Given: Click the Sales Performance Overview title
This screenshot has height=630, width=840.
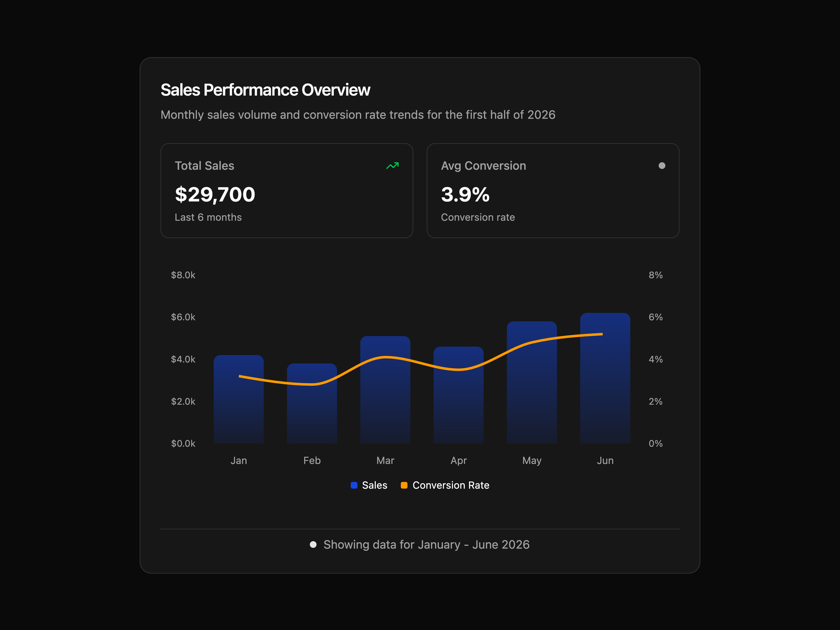Looking at the screenshot, I should 265,90.
